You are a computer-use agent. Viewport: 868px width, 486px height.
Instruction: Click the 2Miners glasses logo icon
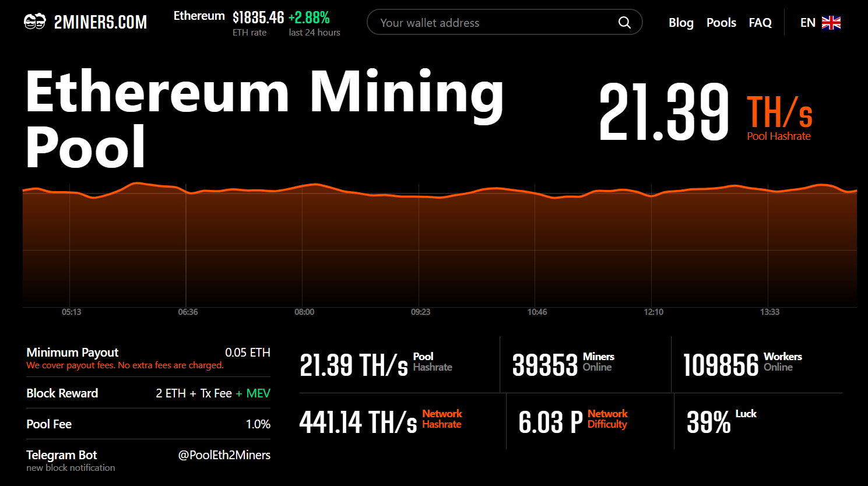35,21
